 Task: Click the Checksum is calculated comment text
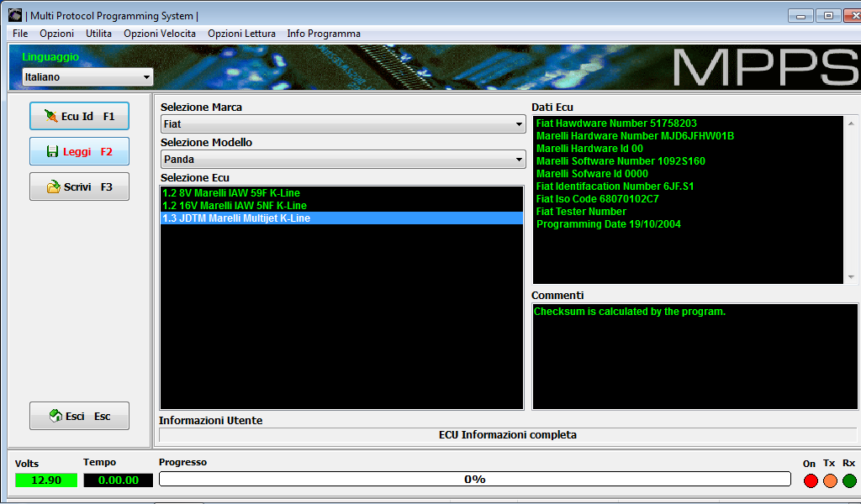(x=630, y=312)
